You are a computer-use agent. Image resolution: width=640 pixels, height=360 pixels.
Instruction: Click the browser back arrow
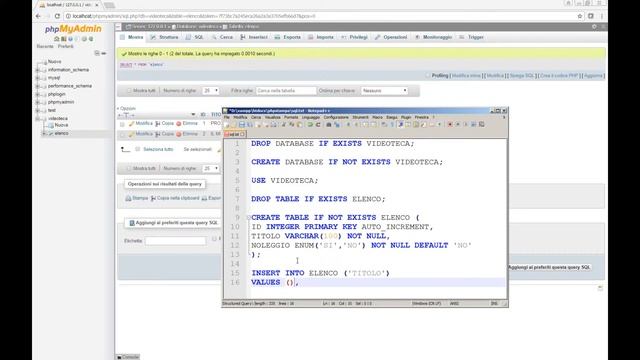(38, 16)
